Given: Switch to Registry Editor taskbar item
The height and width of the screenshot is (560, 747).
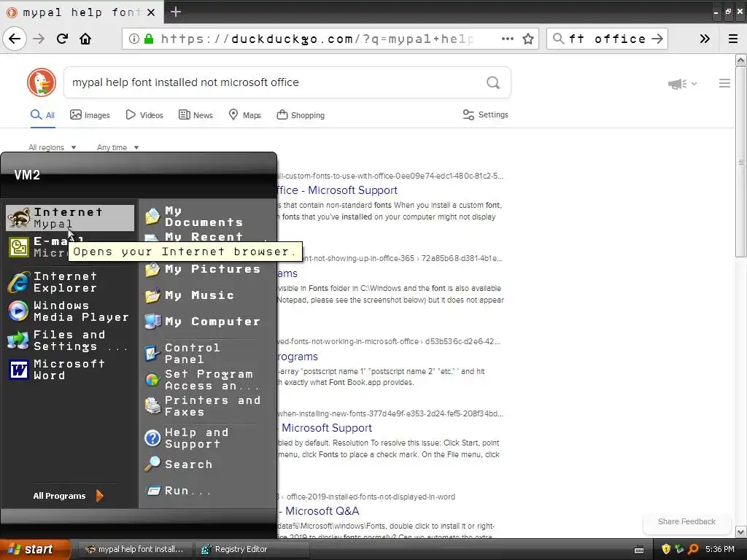Looking at the screenshot, I should [251, 549].
